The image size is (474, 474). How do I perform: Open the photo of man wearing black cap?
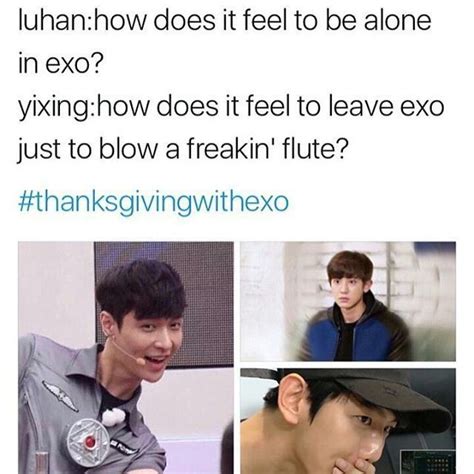coord(348,421)
